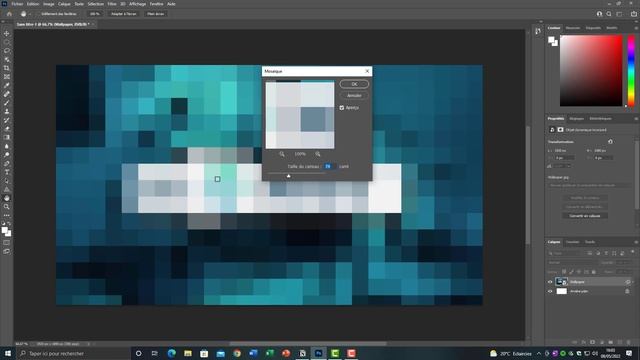Viewport: 640px width, 360px height.
Task: Click the share icon at top right
Action: (633, 14)
